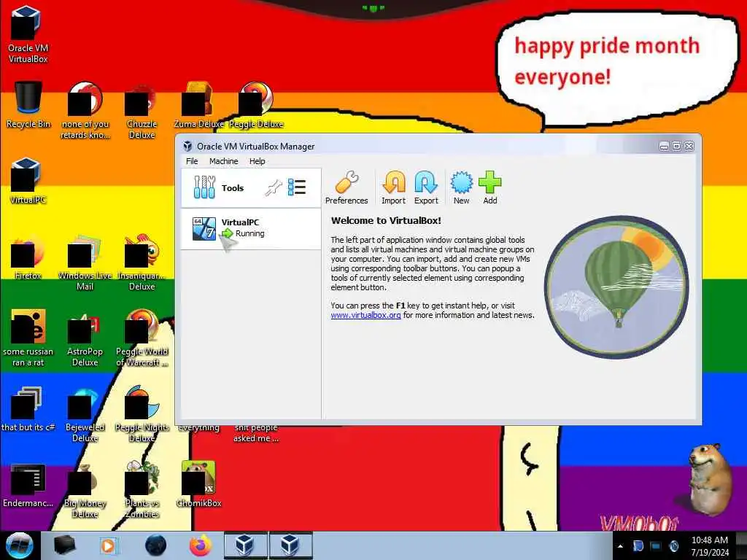Click the dark globe taskbar icon
Viewport: 747px width, 560px height.
pyautogui.click(x=156, y=545)
